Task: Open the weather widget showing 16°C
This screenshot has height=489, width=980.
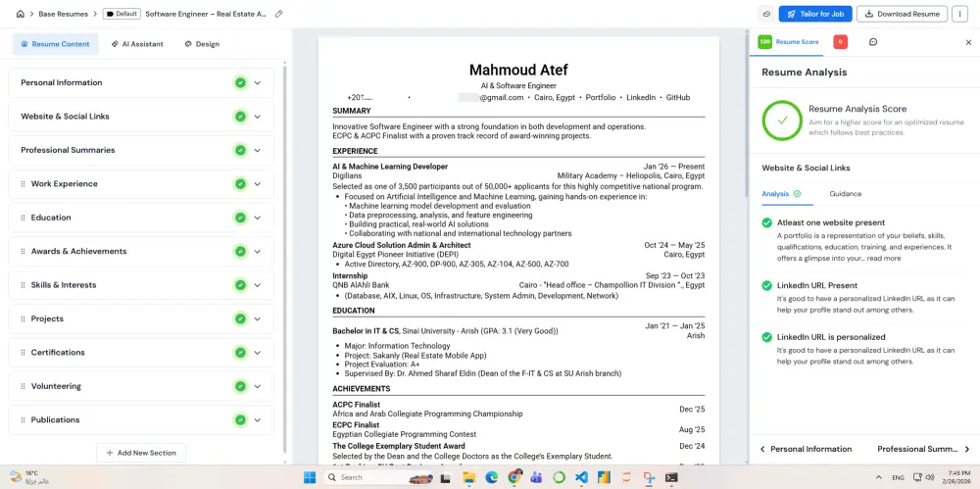Action: click(29, 478)
